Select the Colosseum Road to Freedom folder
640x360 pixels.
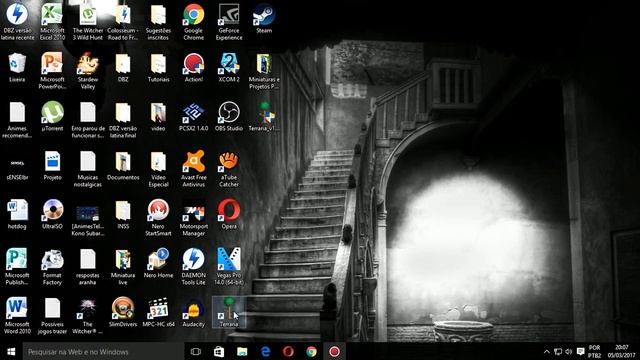tap(123, 22)
